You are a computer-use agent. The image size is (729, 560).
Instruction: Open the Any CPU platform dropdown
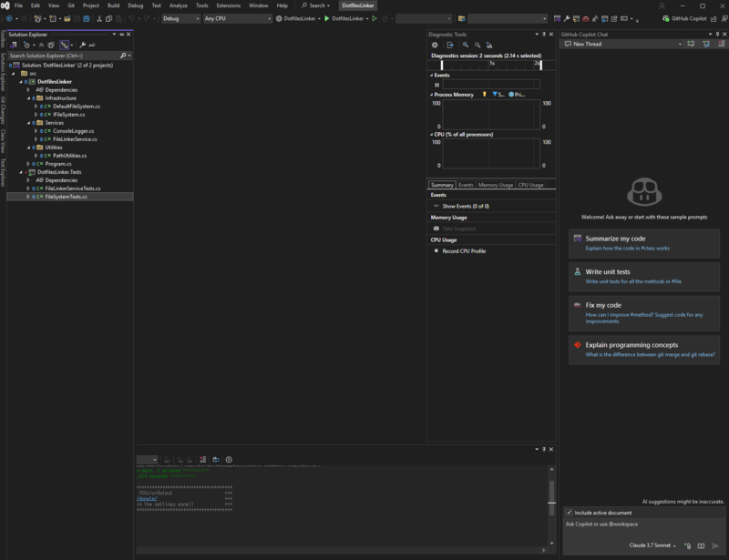238,18
